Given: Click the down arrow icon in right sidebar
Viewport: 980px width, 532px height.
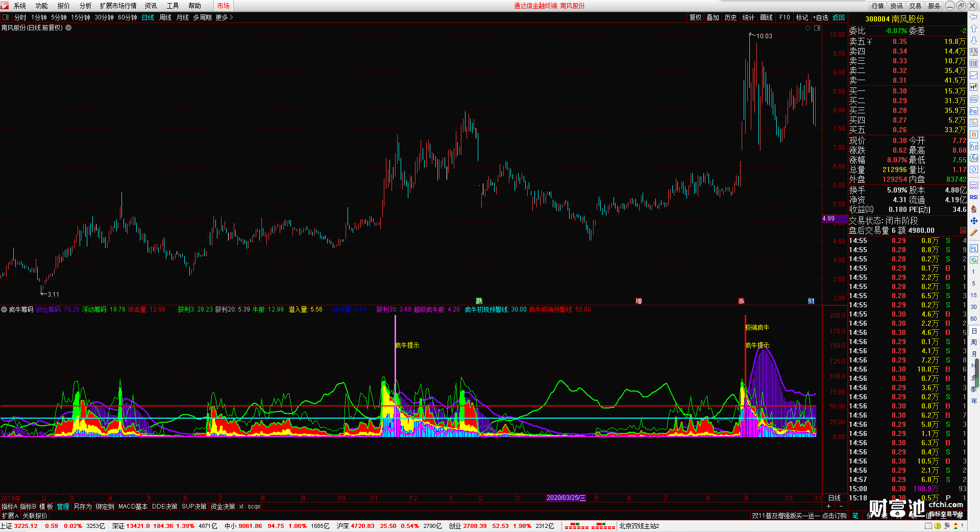Looking at the screenshot, I should (974, 40).
